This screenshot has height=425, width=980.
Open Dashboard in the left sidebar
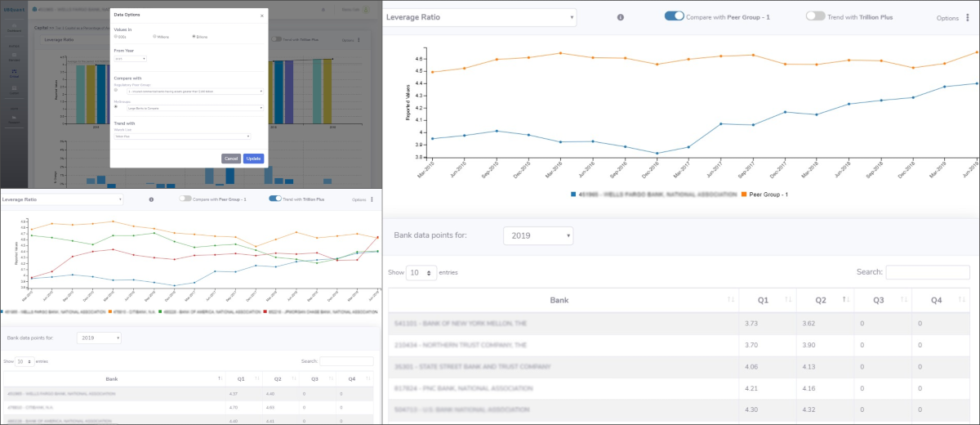pos(14,28)
